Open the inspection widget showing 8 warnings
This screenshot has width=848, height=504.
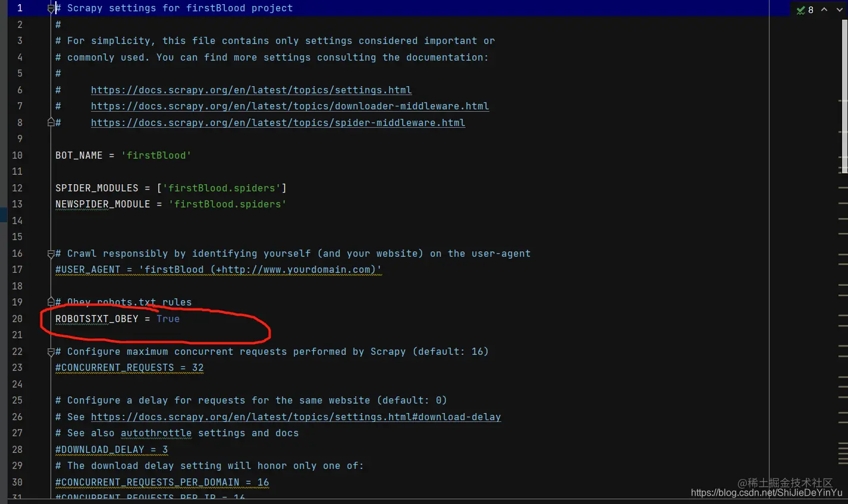point(805,10)
